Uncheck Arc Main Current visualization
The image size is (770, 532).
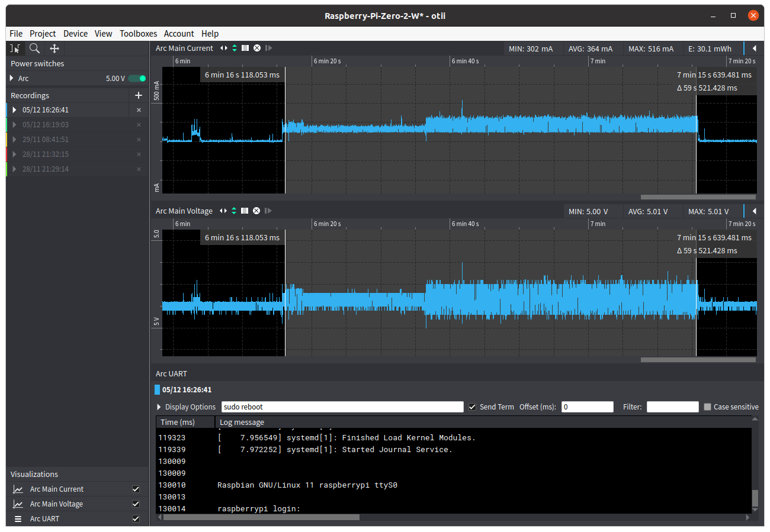[x=136, y=489]
